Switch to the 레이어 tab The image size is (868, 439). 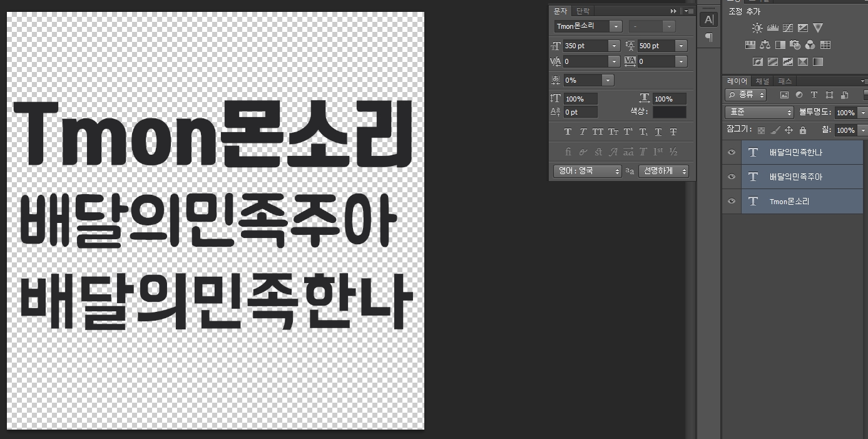coord(737,81)
